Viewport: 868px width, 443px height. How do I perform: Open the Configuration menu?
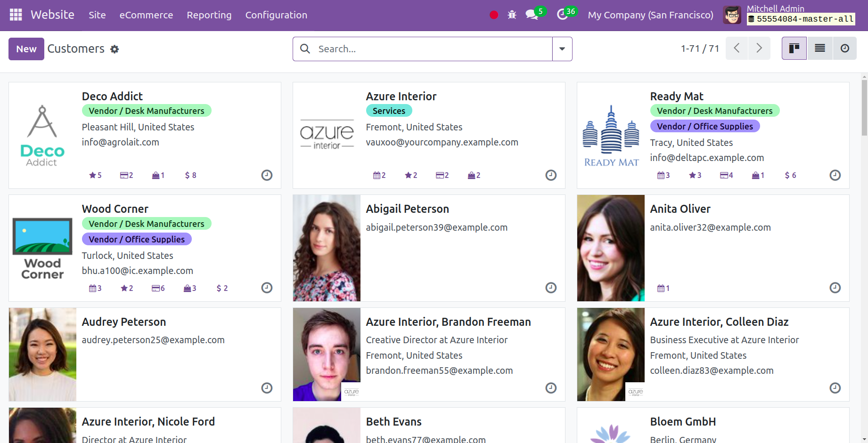tap(276, 15)
